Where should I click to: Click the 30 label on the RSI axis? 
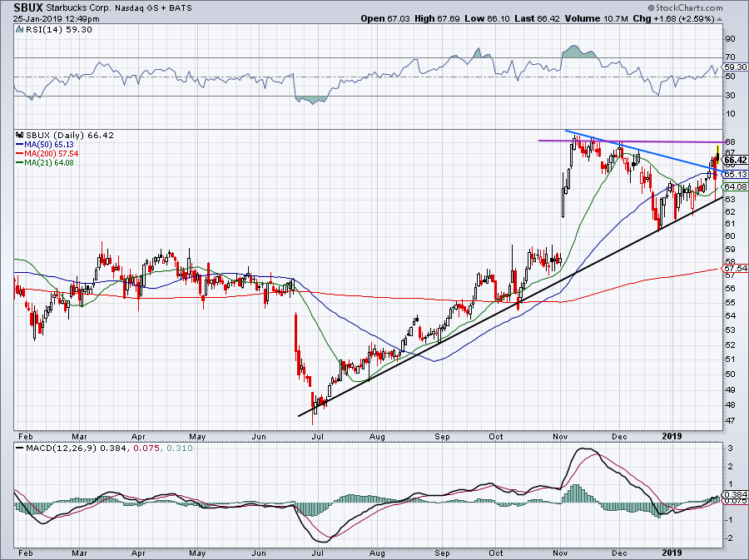click(730, 96)
